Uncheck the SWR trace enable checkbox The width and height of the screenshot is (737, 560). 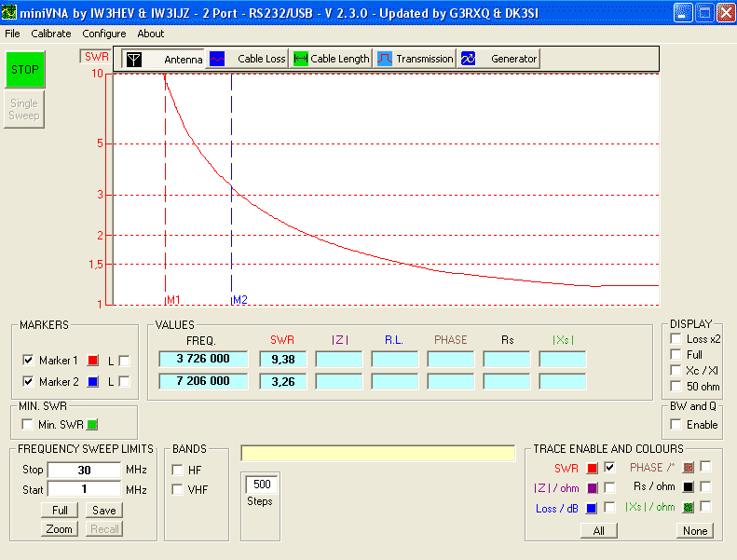(x=609, y=468)
